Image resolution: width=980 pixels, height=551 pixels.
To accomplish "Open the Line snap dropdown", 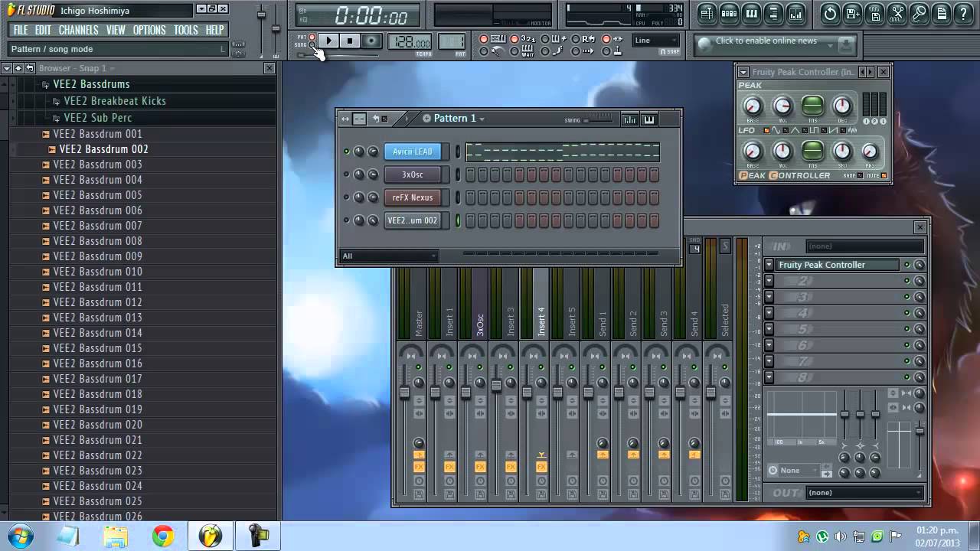I will [656, 41].
